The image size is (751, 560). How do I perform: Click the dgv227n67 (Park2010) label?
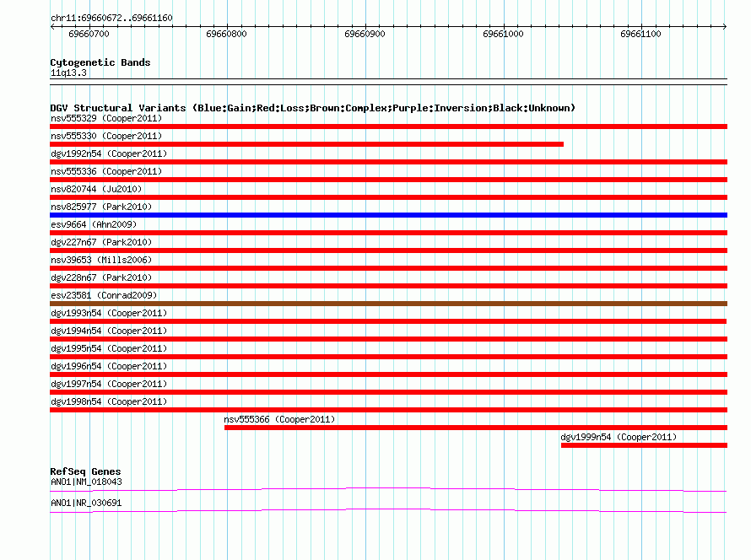coord(101,242)
